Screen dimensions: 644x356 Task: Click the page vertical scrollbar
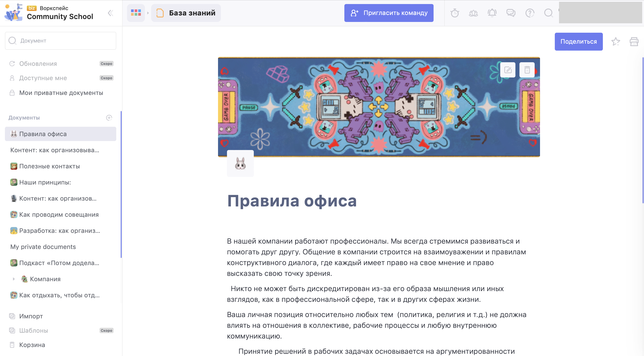click(643, 130)
